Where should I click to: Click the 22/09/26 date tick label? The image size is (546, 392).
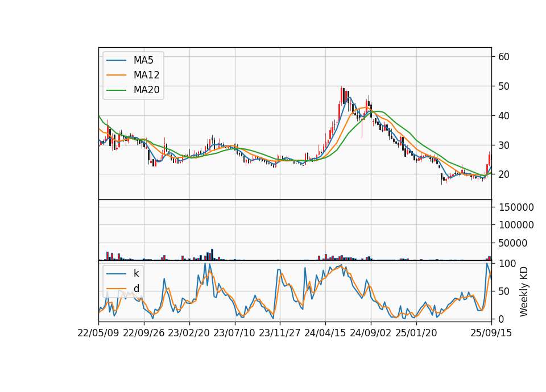[x=144, y=333]
